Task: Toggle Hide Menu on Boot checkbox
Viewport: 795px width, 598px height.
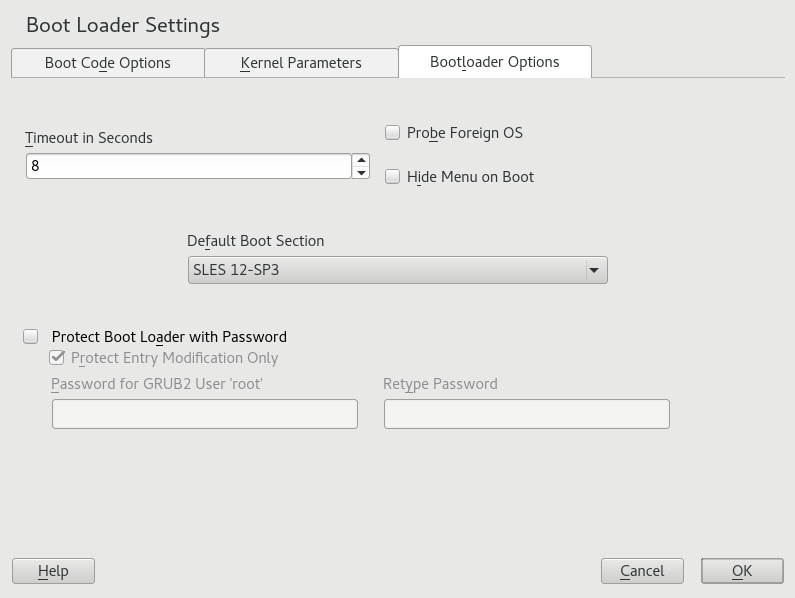Action: coord(393,177)
